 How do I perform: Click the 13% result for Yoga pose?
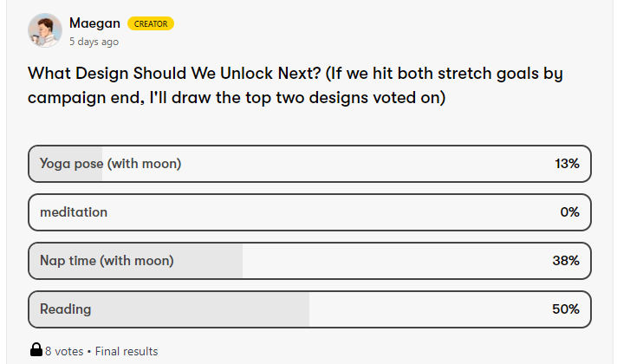pyautogui.click(x=567, y=164)
